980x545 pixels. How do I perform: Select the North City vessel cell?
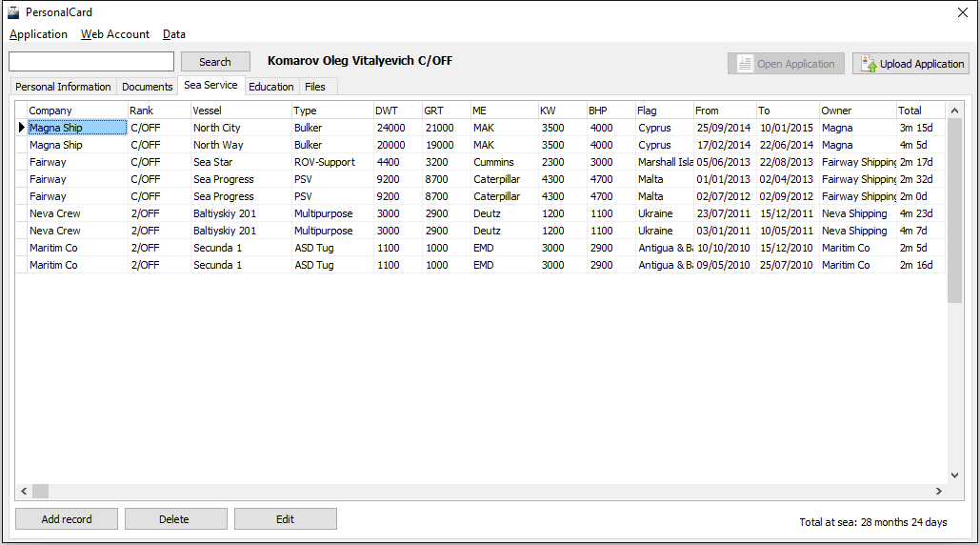coord(241,128)
